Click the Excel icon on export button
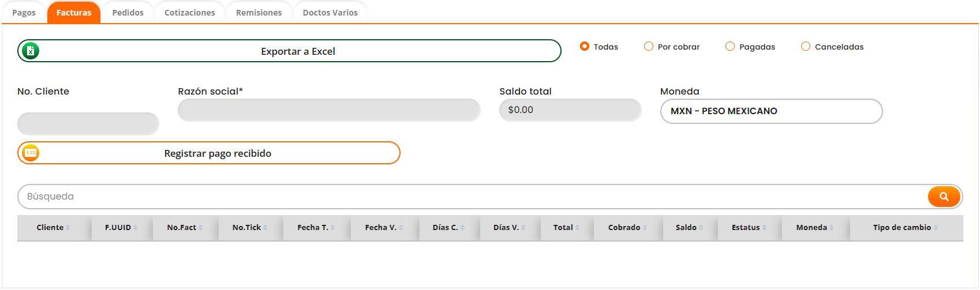Viewport: 980px width, 290px height. pyautogui.click(x=31, y=51)
